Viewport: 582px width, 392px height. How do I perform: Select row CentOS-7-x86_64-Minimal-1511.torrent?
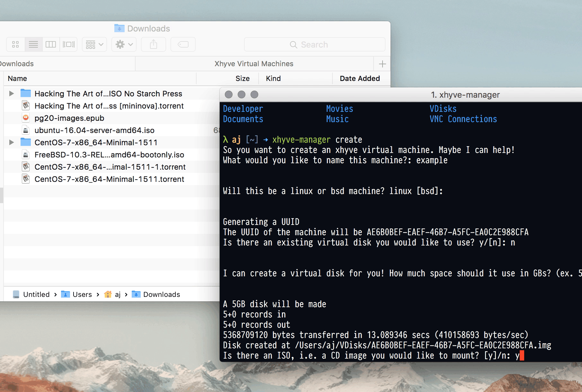112,179
